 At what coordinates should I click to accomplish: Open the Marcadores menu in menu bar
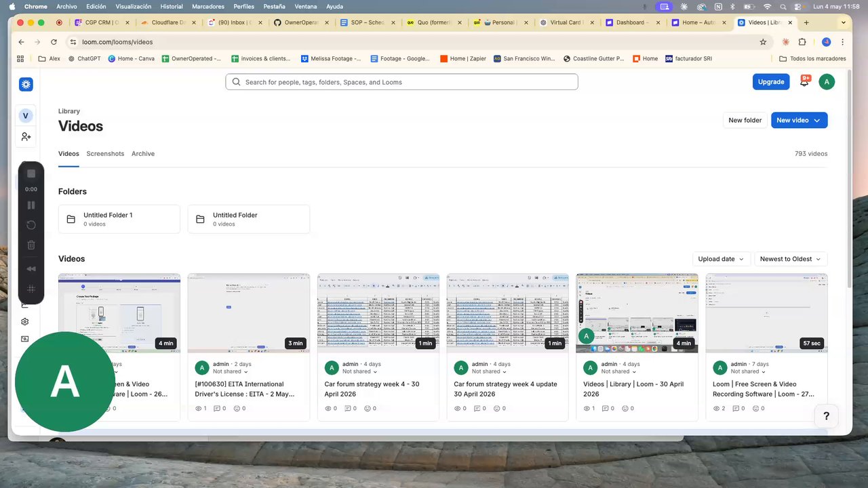pyautogui.click(x=208, y=6)
